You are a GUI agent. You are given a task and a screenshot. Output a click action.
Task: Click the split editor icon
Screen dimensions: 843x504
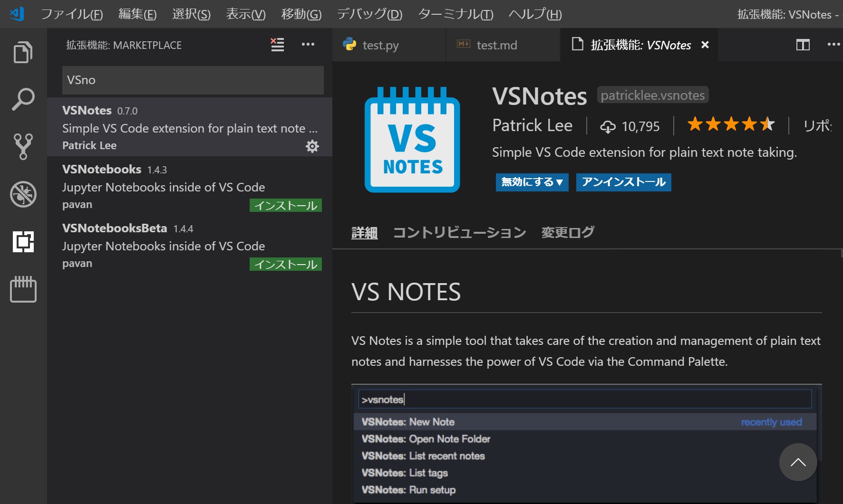803,45
